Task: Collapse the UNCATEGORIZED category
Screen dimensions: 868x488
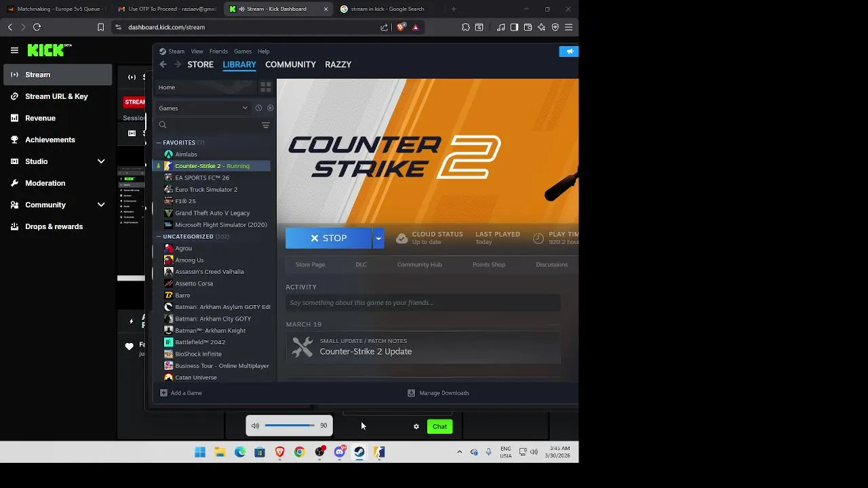Action: tap(159, 237)
